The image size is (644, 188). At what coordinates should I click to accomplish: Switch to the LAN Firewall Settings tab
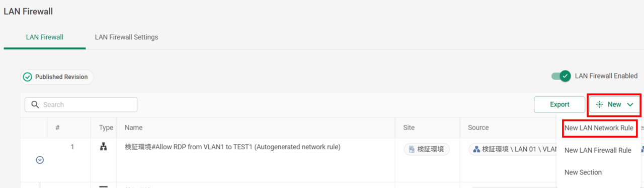[x=126, y=37]
